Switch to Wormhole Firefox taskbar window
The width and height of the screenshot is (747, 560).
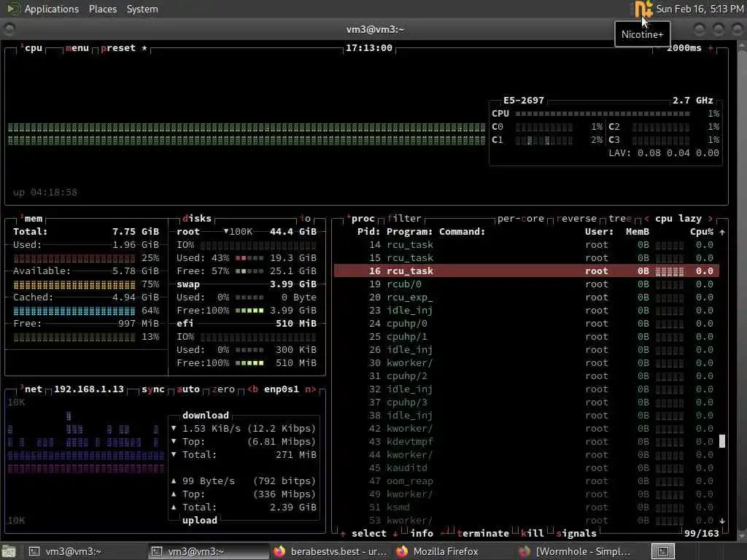576,551
